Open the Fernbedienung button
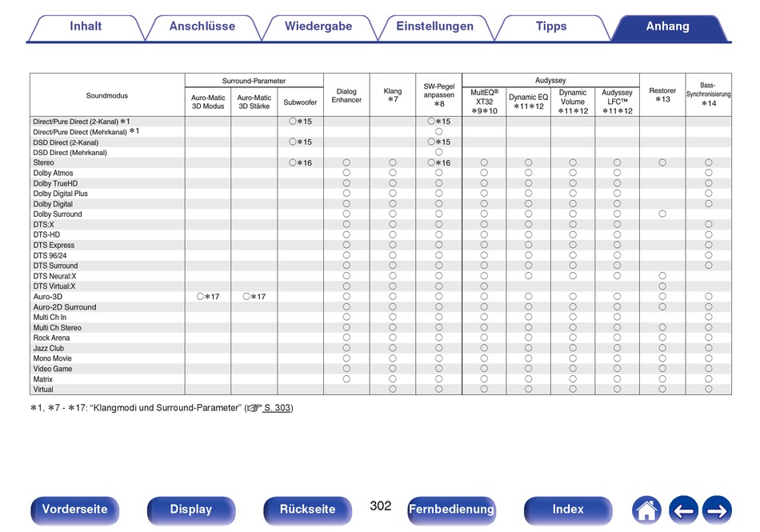Image resolution: width=760 pixels, height=532 pixels. pos(451,510)
